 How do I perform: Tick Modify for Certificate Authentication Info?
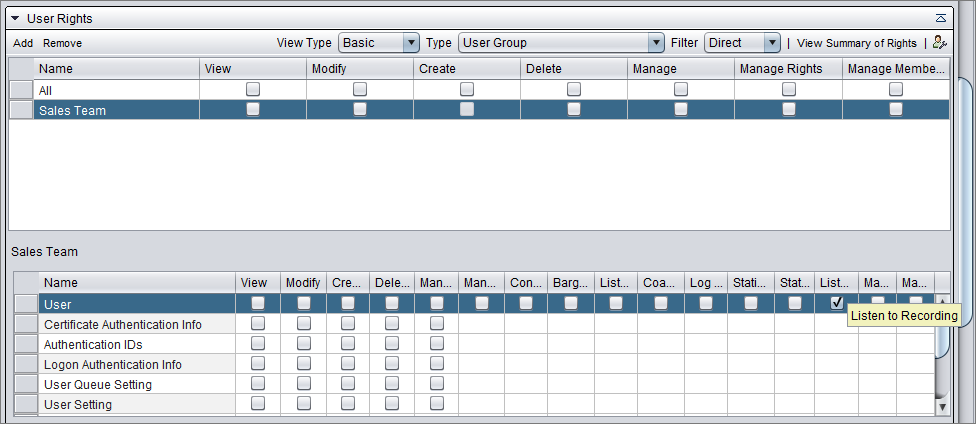click(303, 323)
